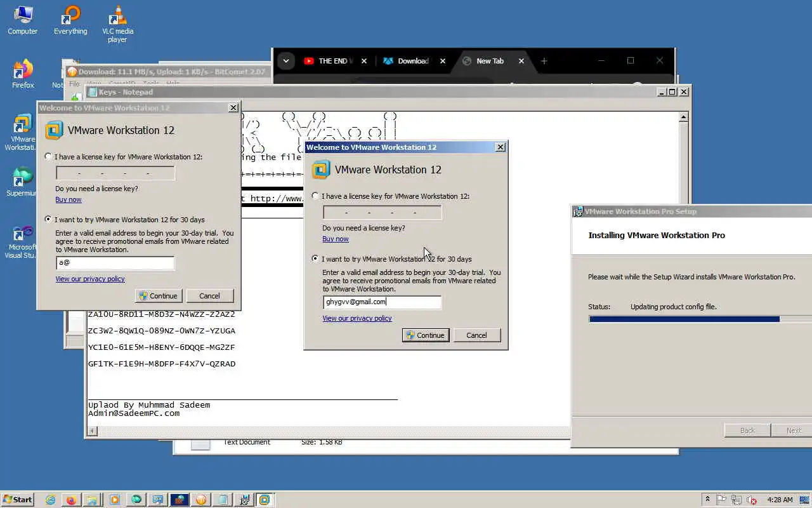Open Internet Explorer from the taskbar

(50, 500)
